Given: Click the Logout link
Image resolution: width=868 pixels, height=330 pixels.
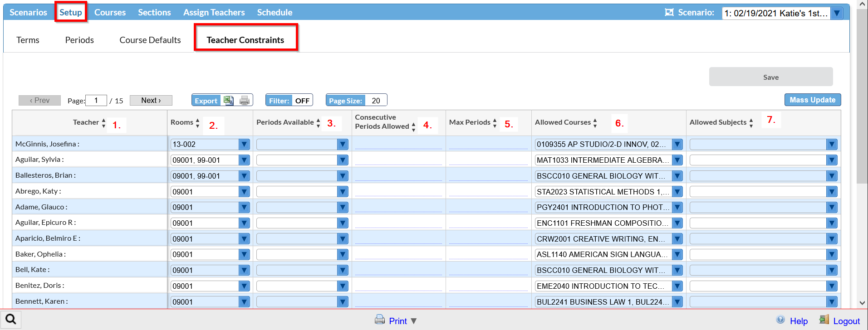Looking at the screenshot, I should click(846, 321).
